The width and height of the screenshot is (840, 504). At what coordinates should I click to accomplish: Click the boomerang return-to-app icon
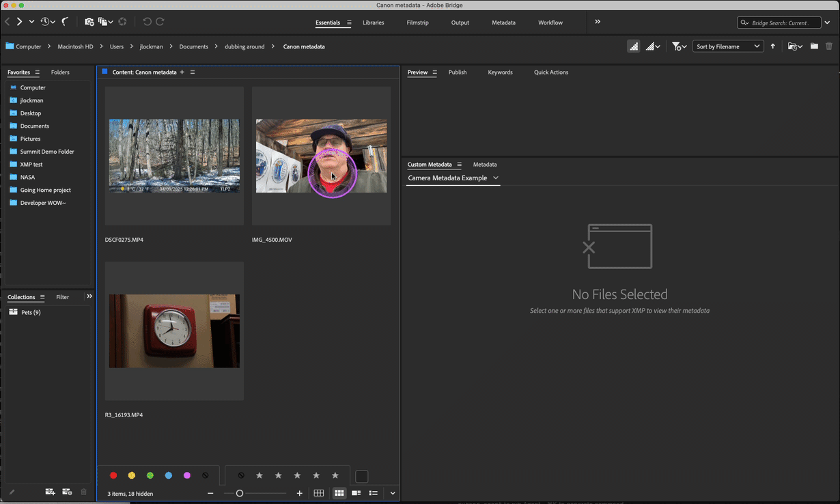point(65,22)
